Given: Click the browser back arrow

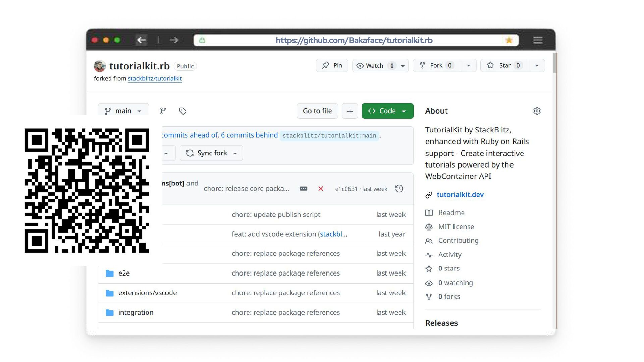Looking at the screenshot, I should [142, 40].
